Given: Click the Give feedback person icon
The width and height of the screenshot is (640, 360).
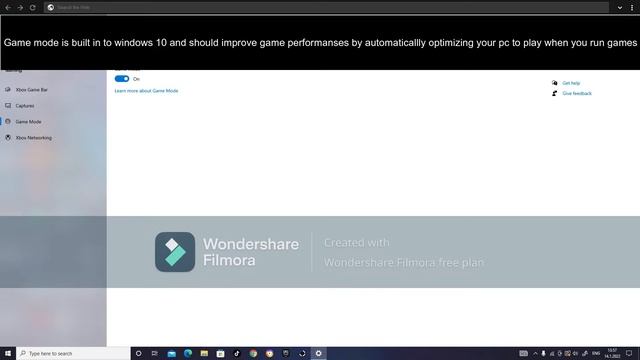Looking at the screenshot, I should click(554, 93).
